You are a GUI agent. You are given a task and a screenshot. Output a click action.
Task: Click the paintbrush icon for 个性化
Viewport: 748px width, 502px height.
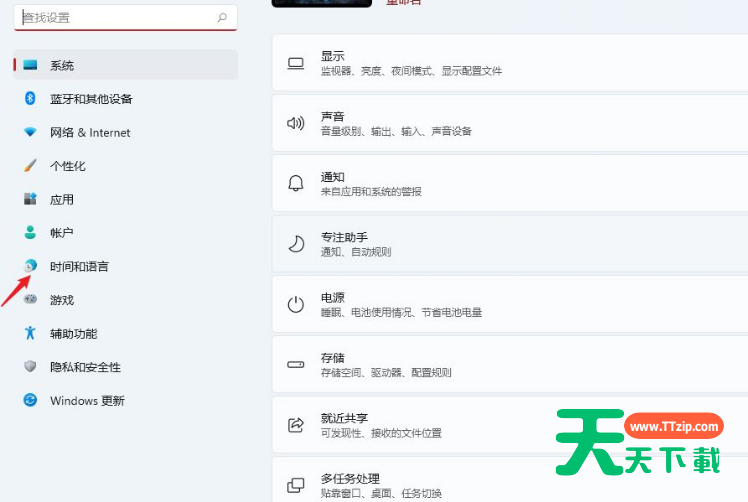click(30, 166)
